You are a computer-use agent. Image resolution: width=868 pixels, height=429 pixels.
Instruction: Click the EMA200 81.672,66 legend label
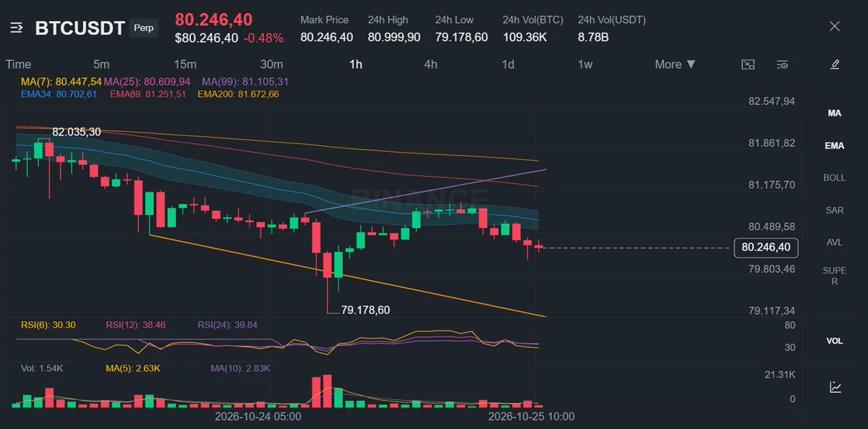click(x=238, y=94)
